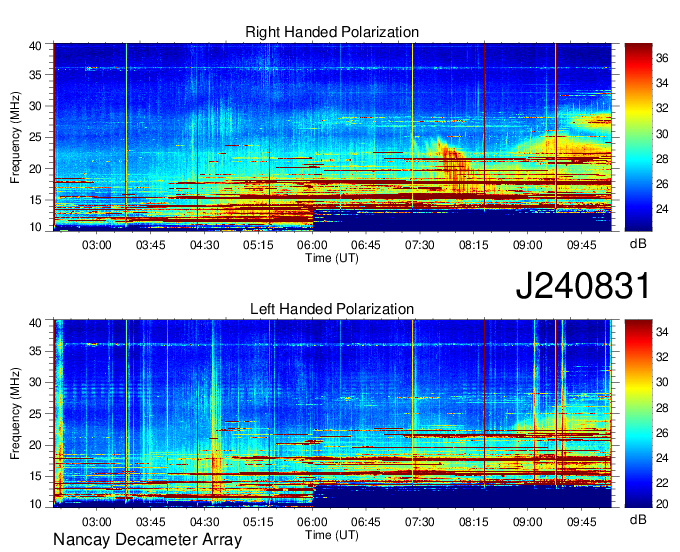Click the 06:00 time tick on Left Handed plot
This screenshot has height=552, width=680.
(312, 522)
